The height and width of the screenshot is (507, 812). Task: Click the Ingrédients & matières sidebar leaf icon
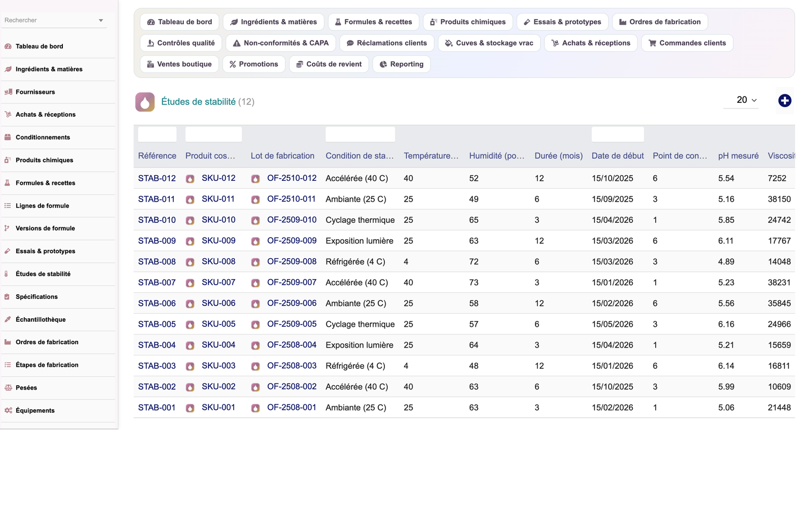[x=8, y=69]
